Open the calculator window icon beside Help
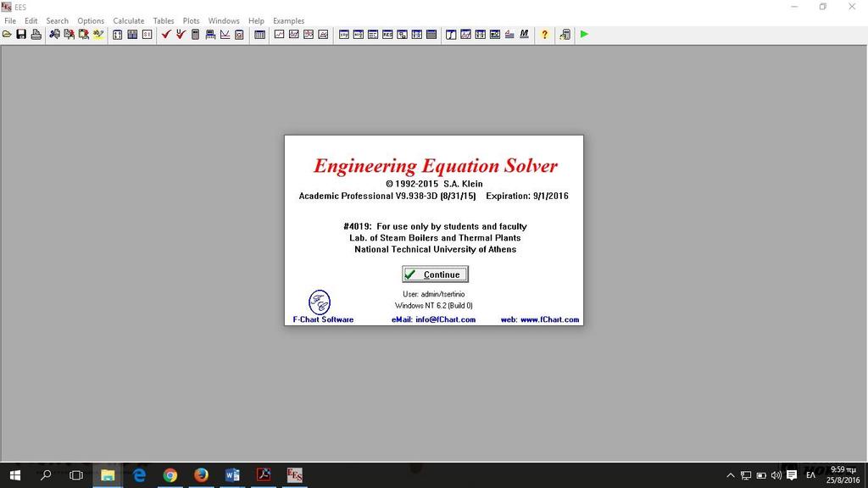 click(x=565, y=34)
